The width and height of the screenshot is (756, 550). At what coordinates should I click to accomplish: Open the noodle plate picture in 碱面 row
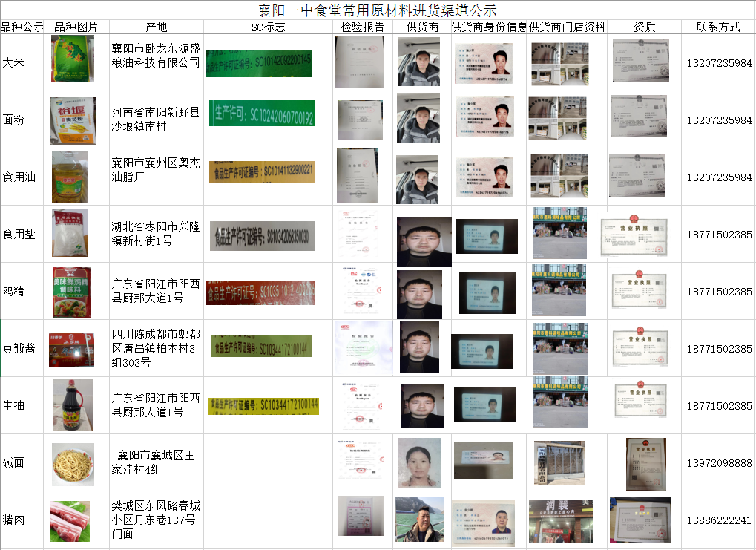coord(73,464)
